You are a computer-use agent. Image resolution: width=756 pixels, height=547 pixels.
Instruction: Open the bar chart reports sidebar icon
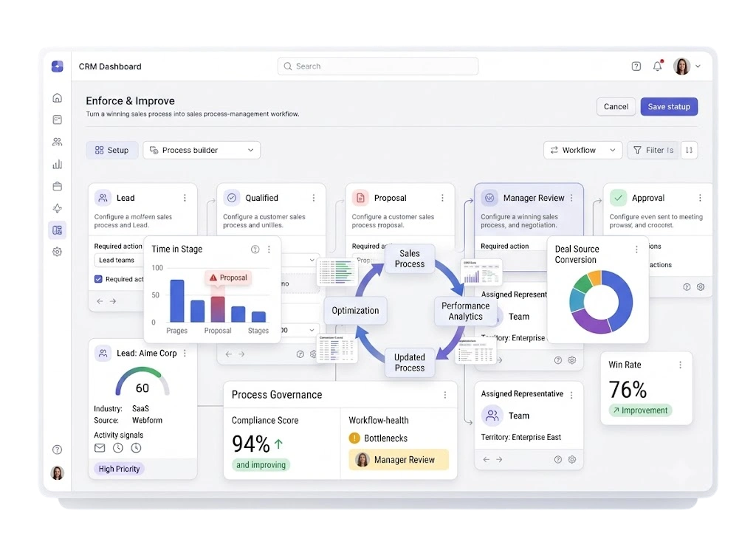[58, 165]
